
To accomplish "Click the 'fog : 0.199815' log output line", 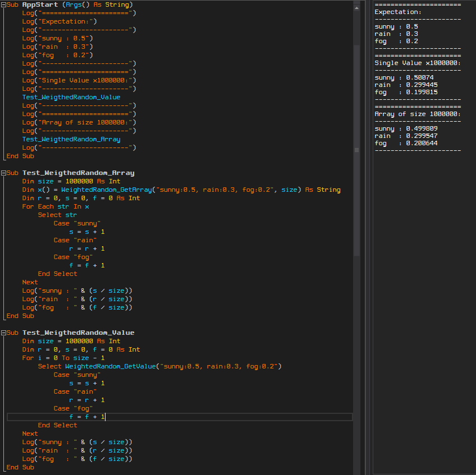I will click(x=406, y=92).
